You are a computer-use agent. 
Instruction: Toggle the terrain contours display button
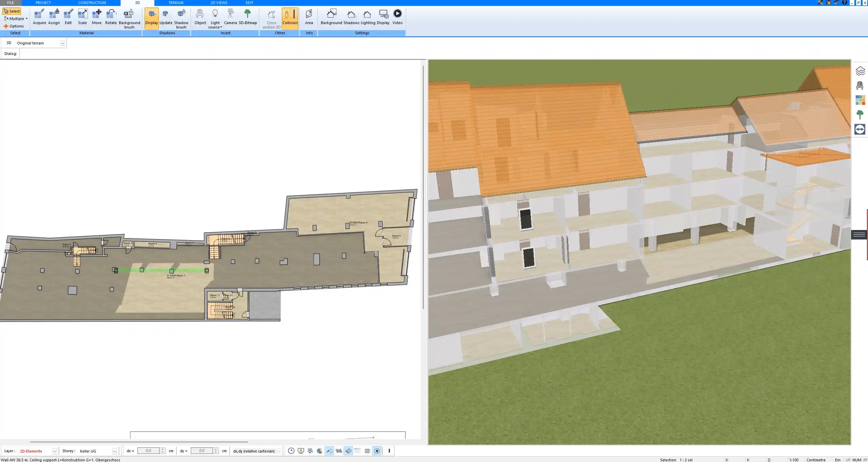point(358,451)
